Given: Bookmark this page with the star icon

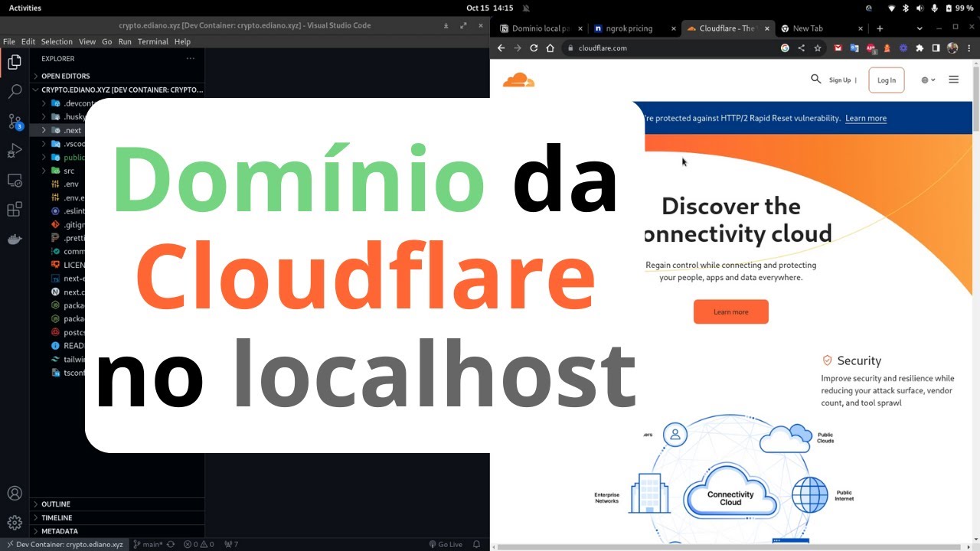Looking at the screenshot, I should [x=818, y=48].
